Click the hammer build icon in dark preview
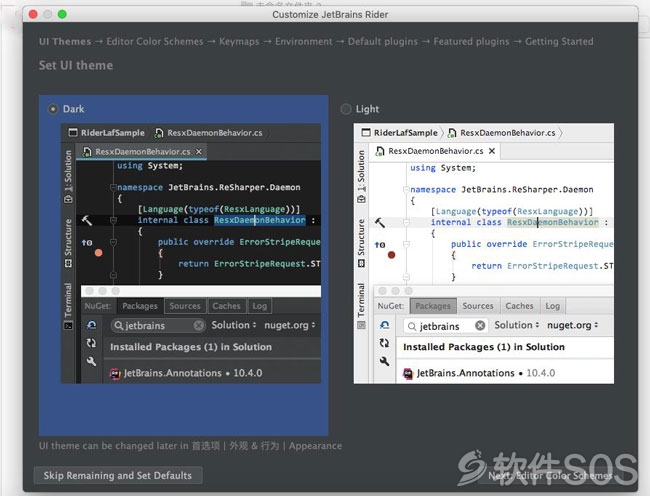Screen dimensions: 650x496 click(87, 220)
